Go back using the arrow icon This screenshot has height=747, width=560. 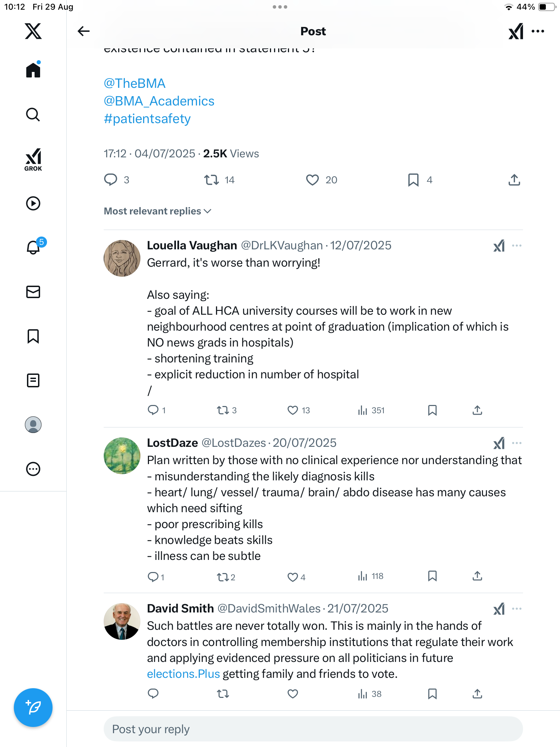[84, 31]
